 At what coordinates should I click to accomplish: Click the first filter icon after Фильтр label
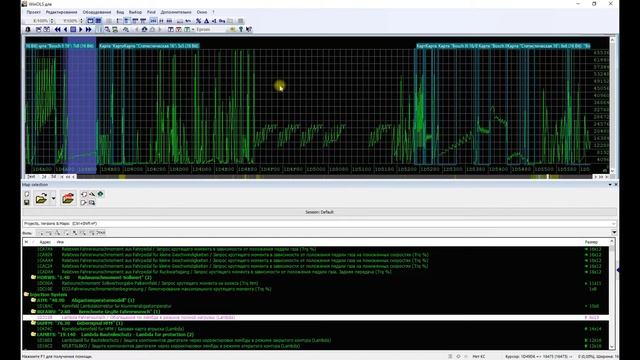coord(40,233)
